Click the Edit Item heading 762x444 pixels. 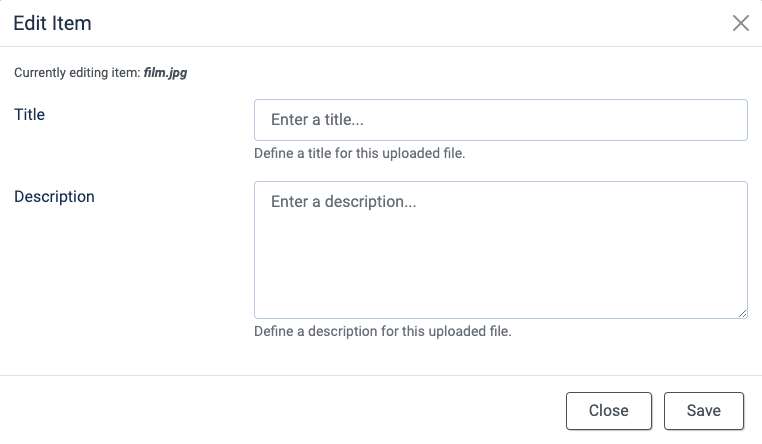click(52, 23)
